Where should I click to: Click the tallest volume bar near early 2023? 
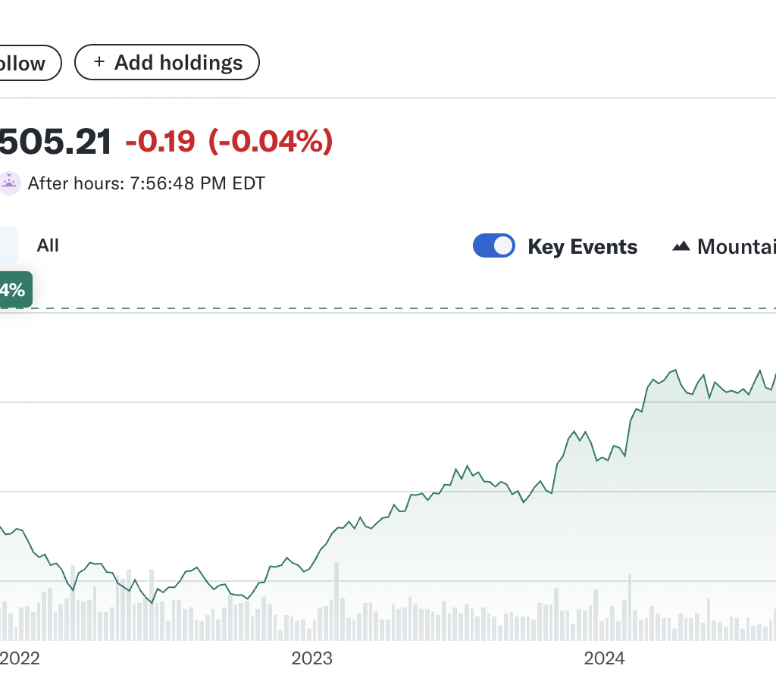[x=336, y=602]
